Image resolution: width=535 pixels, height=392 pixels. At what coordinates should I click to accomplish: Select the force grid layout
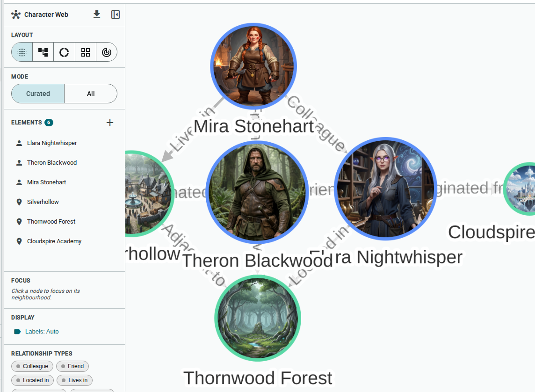click(x=22, y=52)
